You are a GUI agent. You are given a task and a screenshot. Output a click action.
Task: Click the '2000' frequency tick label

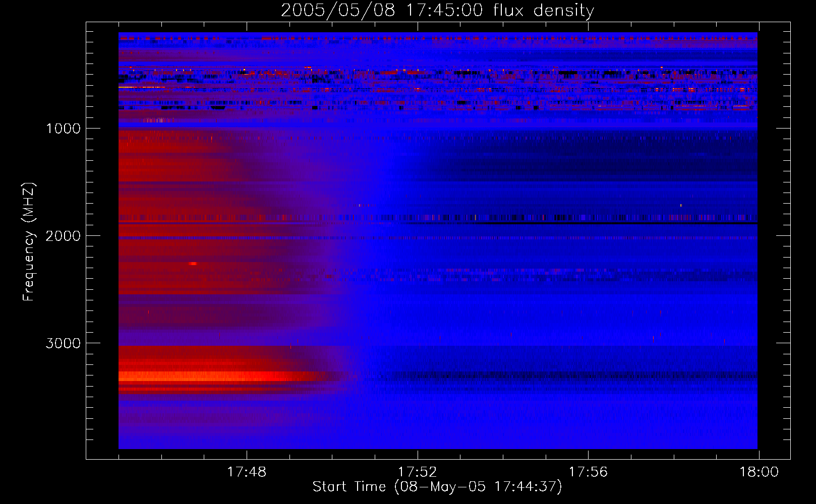(x=63, y=236)
